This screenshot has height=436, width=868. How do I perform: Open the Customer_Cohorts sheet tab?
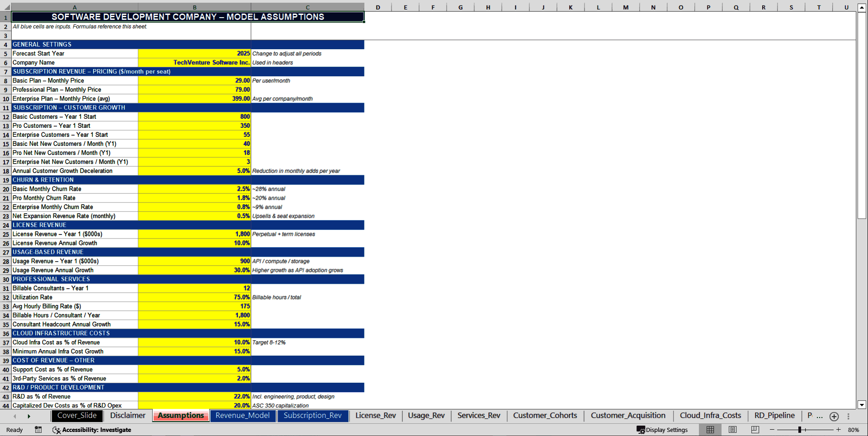pyautogui.click(x=545, y=416)
